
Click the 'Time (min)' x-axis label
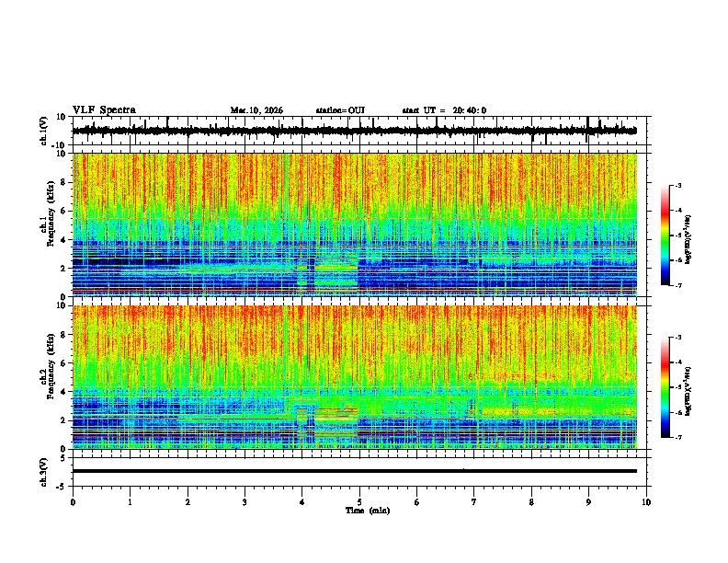click(368, 511)
